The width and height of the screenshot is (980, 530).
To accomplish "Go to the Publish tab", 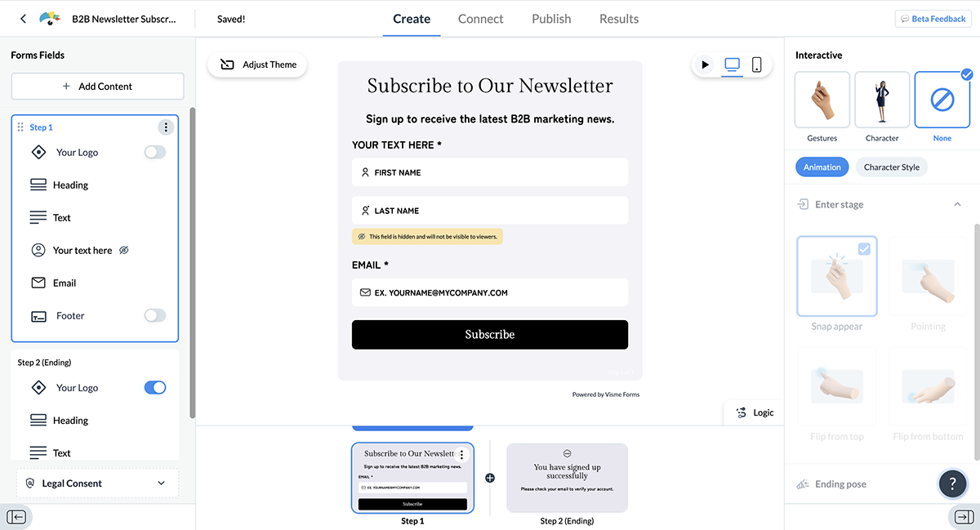I will click(551, 19).
